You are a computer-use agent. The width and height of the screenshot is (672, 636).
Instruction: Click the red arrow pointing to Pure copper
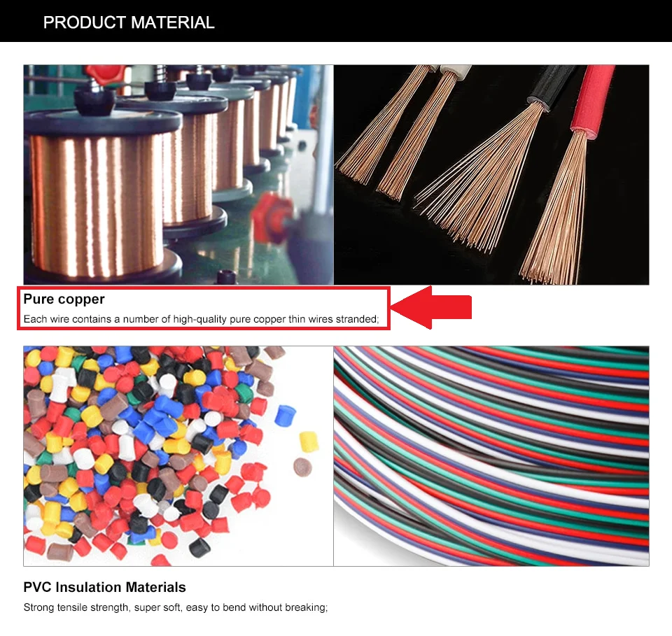tap(431, 307)
